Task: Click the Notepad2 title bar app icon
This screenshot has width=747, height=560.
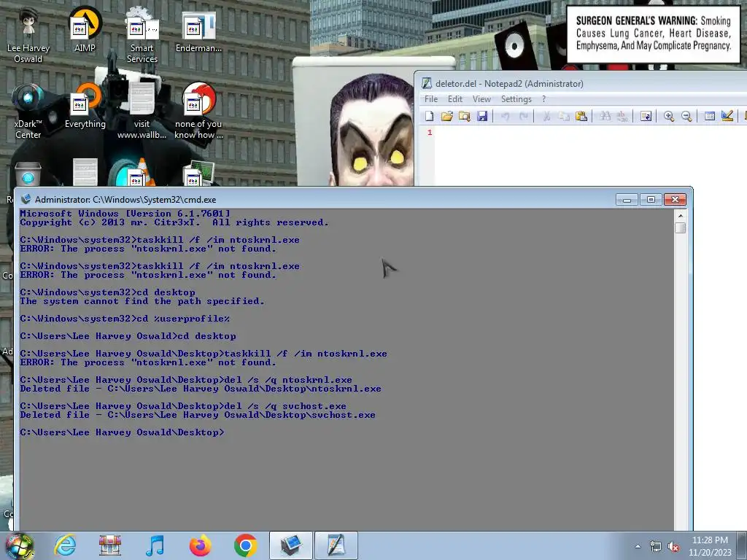Action: click(x=426, y=83)
